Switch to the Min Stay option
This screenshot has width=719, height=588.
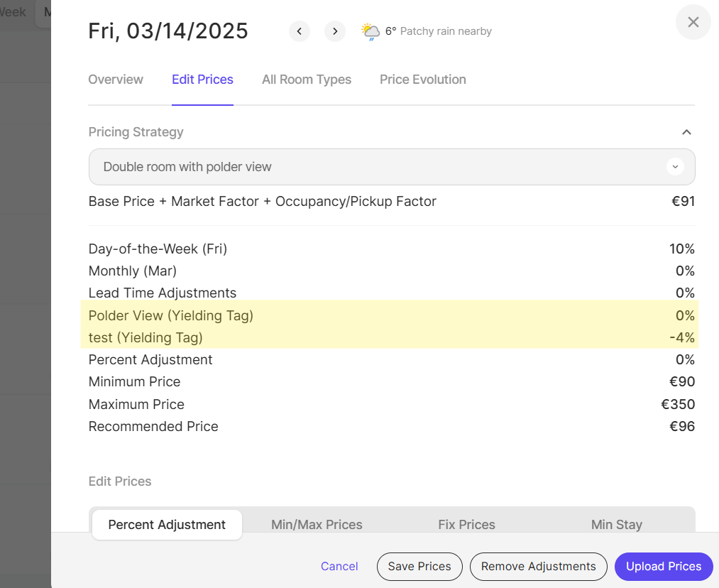pos(616,525)
